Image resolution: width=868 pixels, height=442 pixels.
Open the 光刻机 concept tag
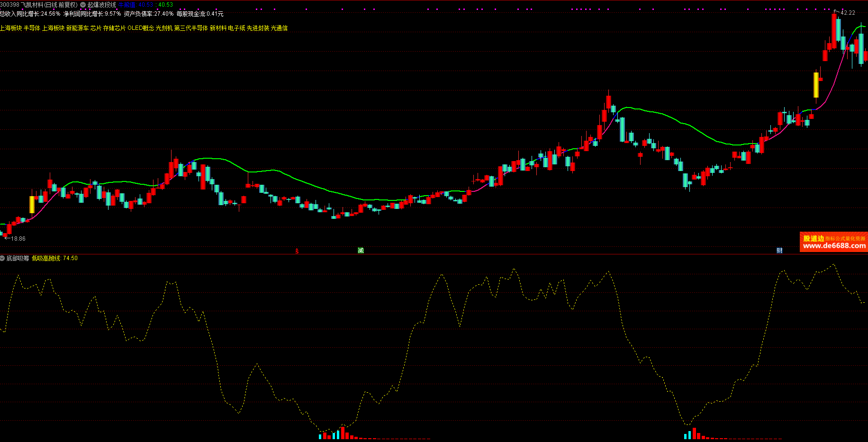click(x=164, y=28)
